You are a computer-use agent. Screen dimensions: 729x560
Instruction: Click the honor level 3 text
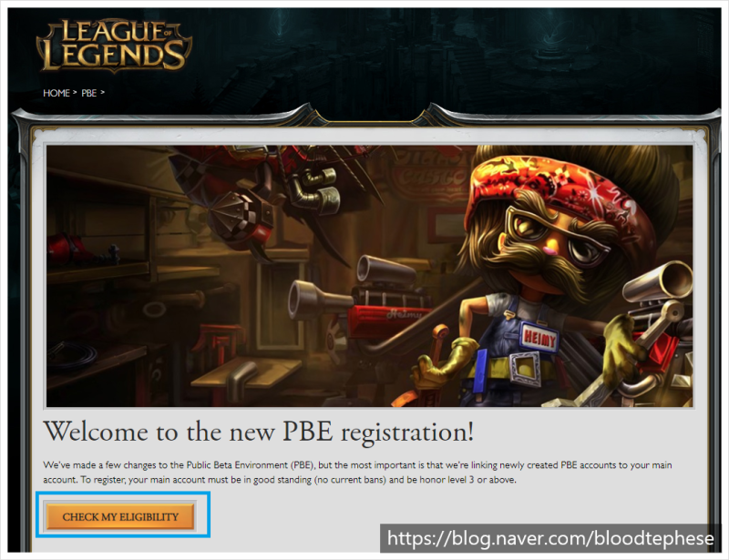447,479
